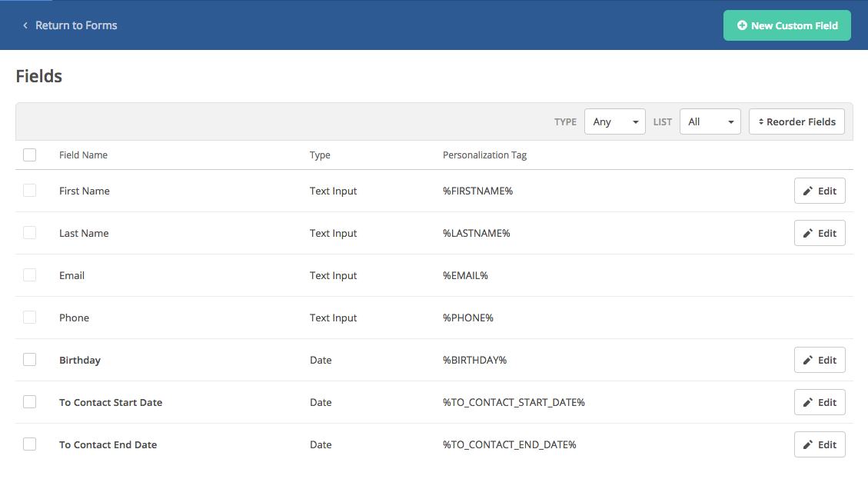Screen dimensions: 868x479
Task: Click the back chevron beside Return to Forms
Action: pos(25,25)
